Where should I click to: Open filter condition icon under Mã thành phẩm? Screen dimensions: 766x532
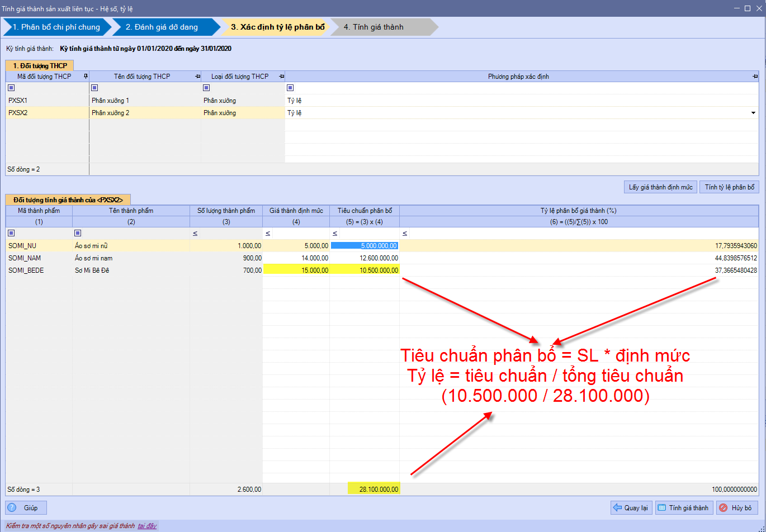tap(11, 233)
